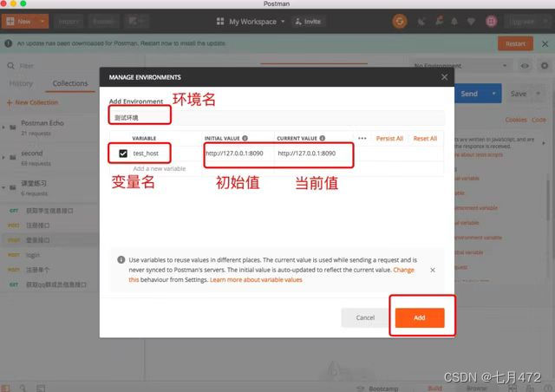Click the environment name input field
555x392 pixels.
[x=277, y=118]
